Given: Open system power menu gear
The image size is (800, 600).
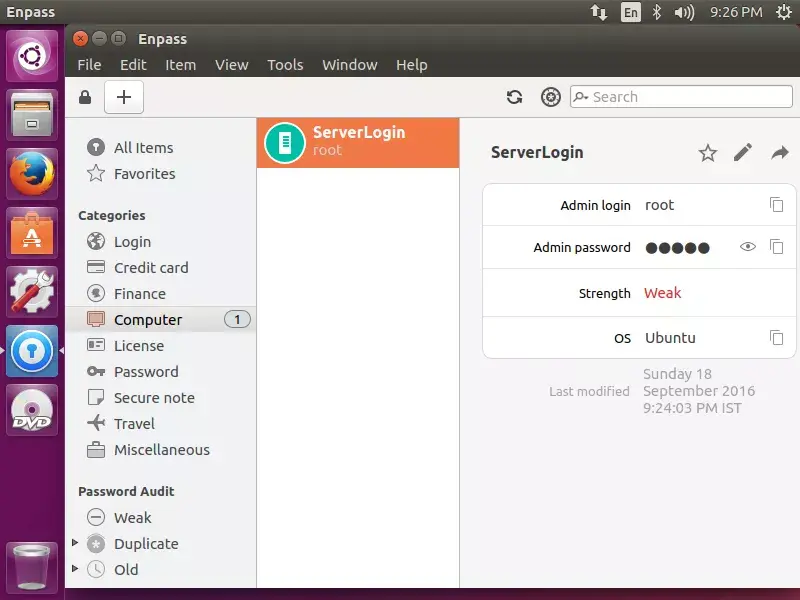Looking at the screenshot, I should pos(784,12).
